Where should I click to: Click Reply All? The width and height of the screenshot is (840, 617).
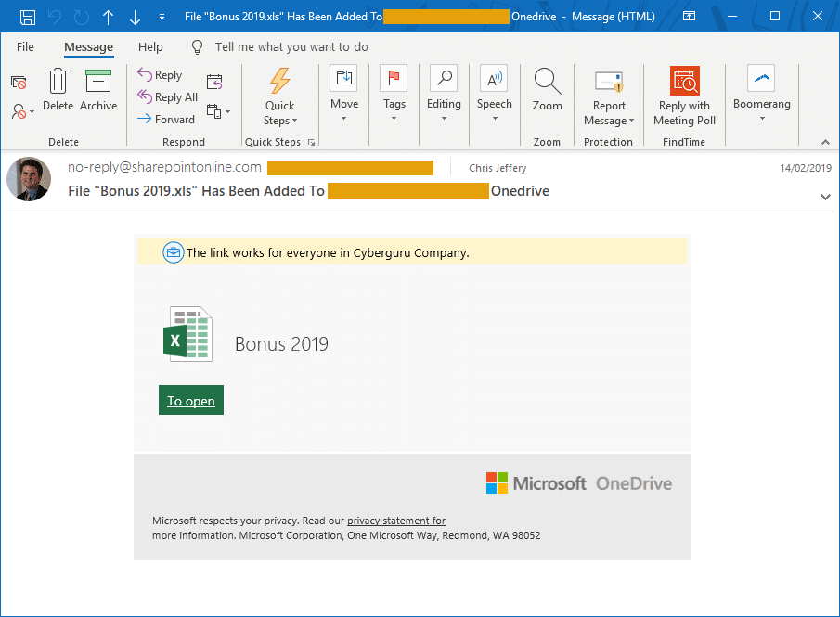tap(167, 96)
